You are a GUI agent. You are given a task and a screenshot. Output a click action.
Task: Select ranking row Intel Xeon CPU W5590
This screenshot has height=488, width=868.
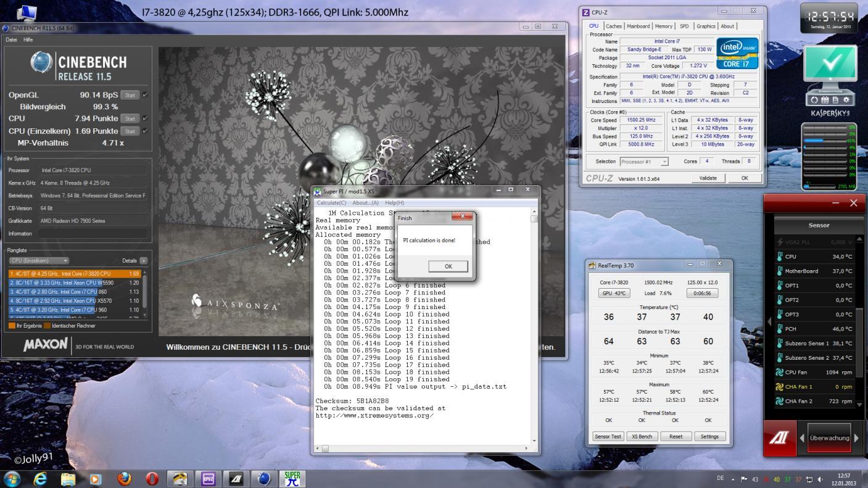click(x=75, y=282)
